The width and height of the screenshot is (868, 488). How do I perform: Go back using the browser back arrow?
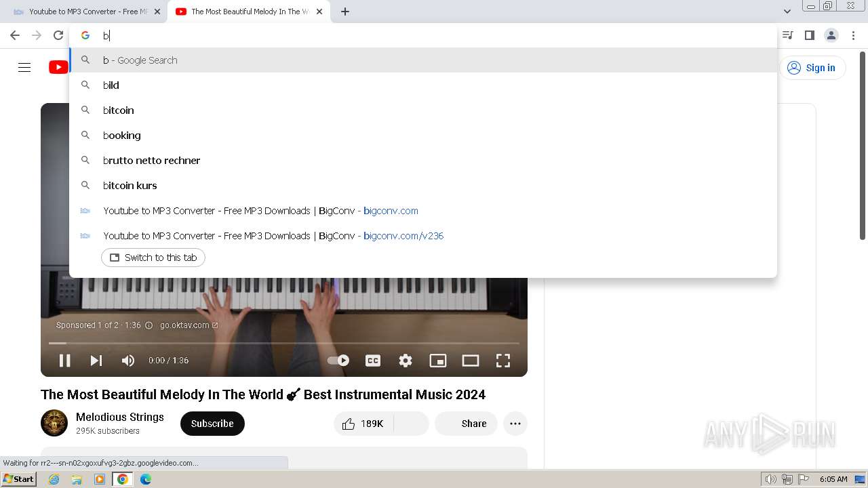[15, 35]
